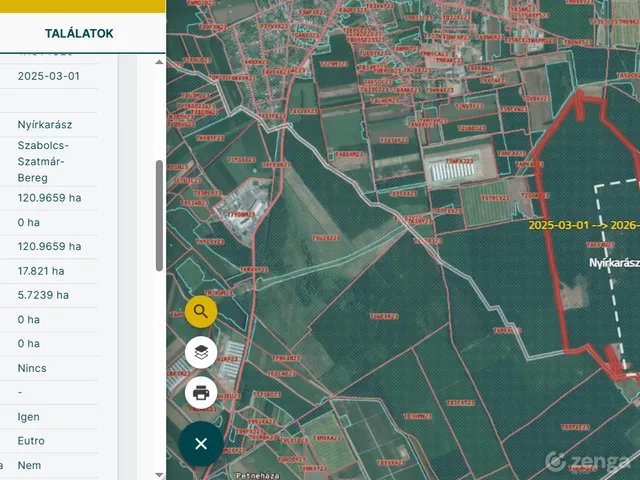Click the zenga logo watermark

(590, 461)
